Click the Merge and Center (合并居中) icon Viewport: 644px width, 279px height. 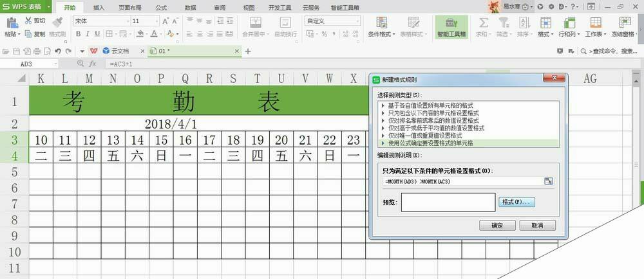pos(256,22)
